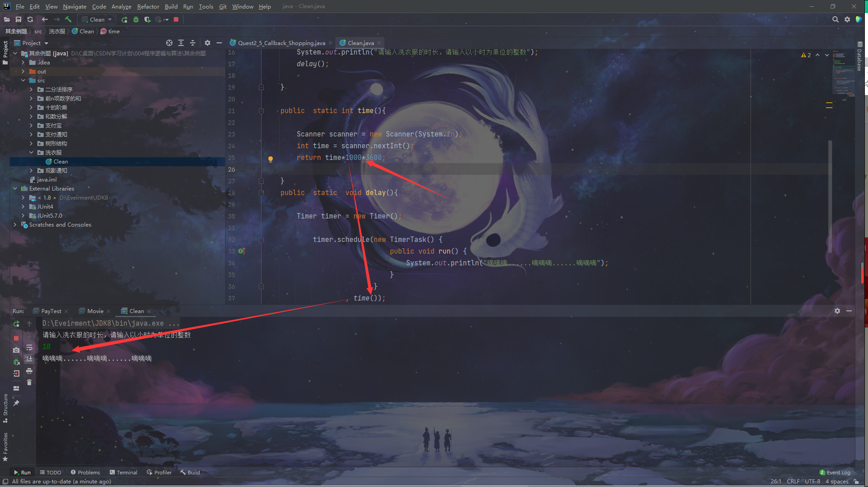Navigate back with the left arrow
The width and height of the screenshot is (868, 487).
[x=45, y=19]
